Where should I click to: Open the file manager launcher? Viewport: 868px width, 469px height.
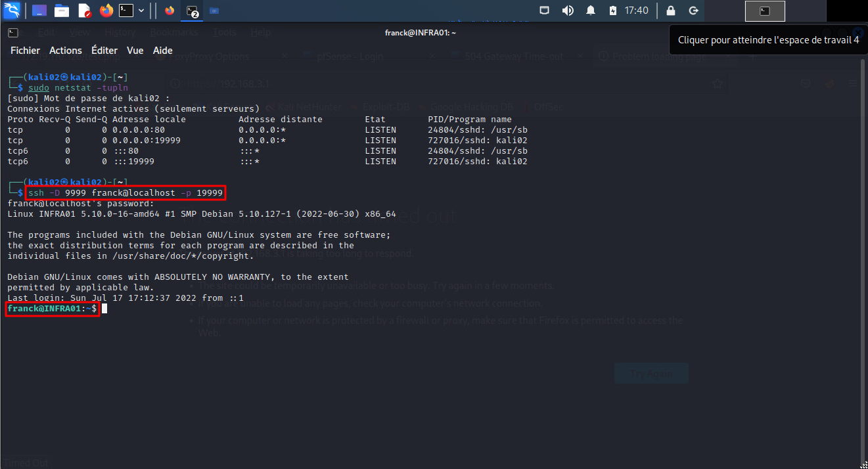click(62, 11)
